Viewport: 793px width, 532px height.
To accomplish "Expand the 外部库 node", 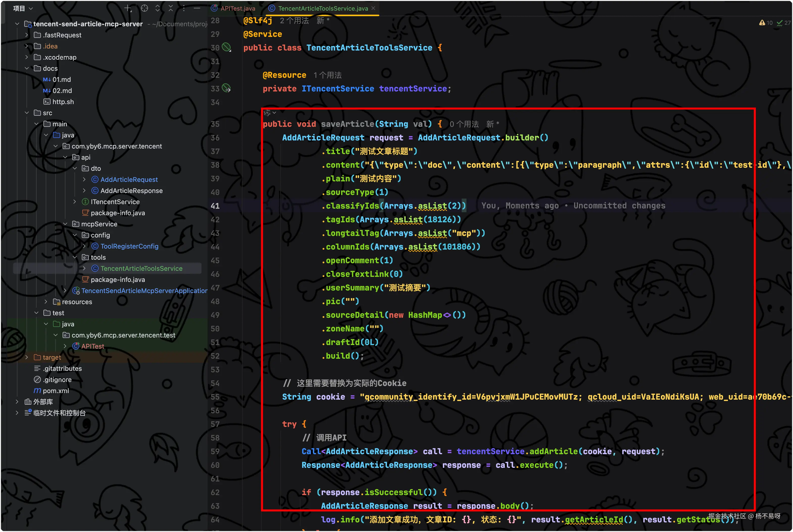I will (17, 402).
